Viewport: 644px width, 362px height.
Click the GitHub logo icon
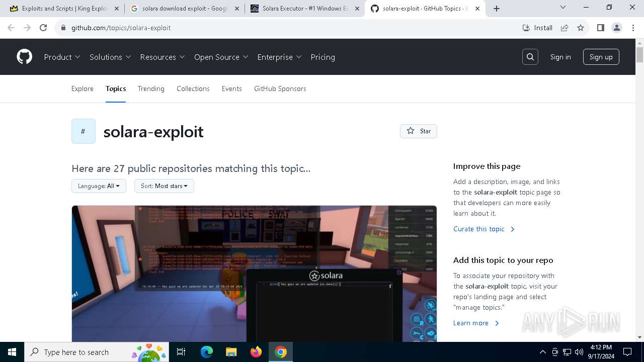click(x=24, y=57)
